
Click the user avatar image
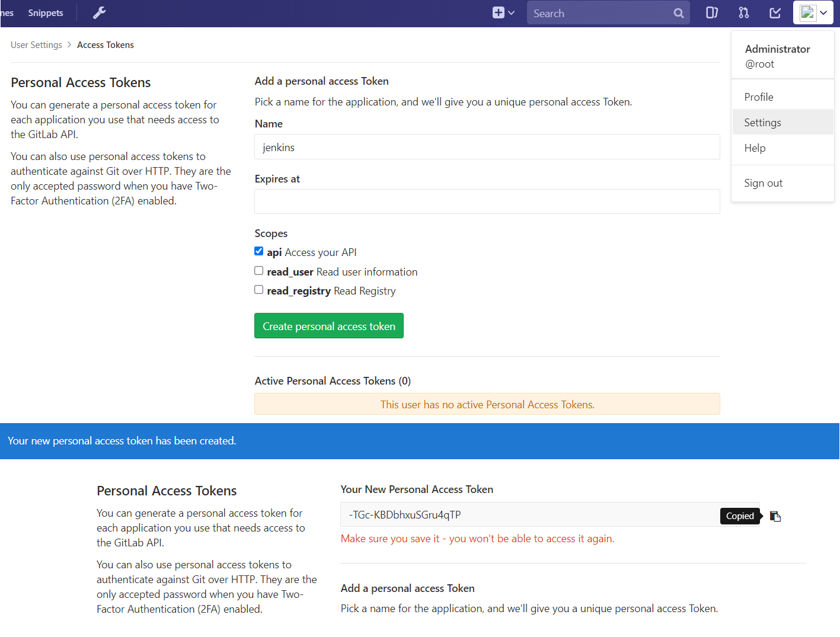[x=807, y=12]
